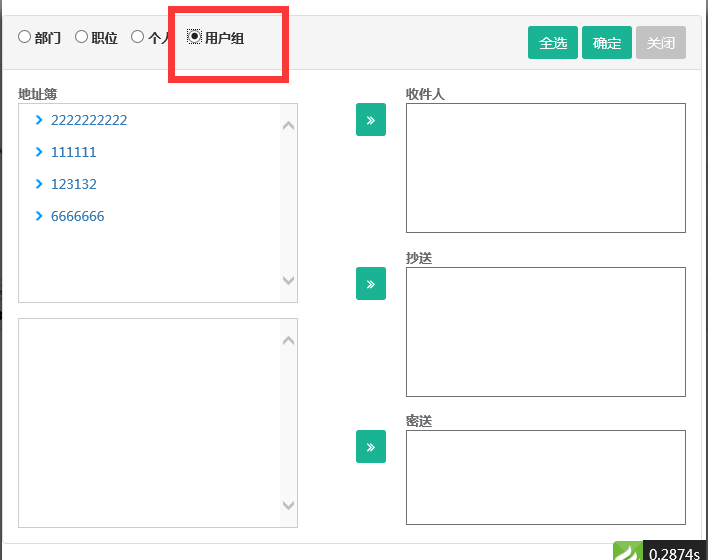This screenshot has height=560, width=708.
Task: Select the 职位 radio button
Action: pyautogui.click(x=81, y=37)
